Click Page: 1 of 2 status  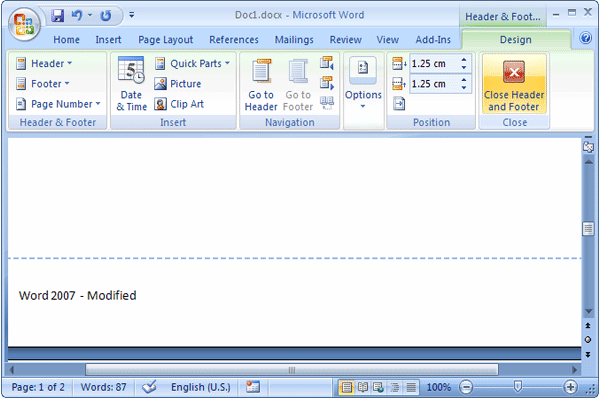(38, 387)
